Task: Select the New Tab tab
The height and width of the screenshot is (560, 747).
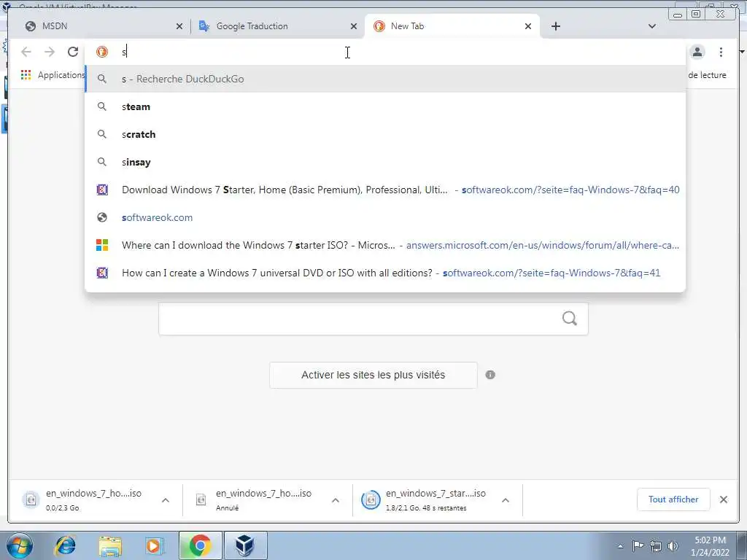Action: tap(452, 27)
